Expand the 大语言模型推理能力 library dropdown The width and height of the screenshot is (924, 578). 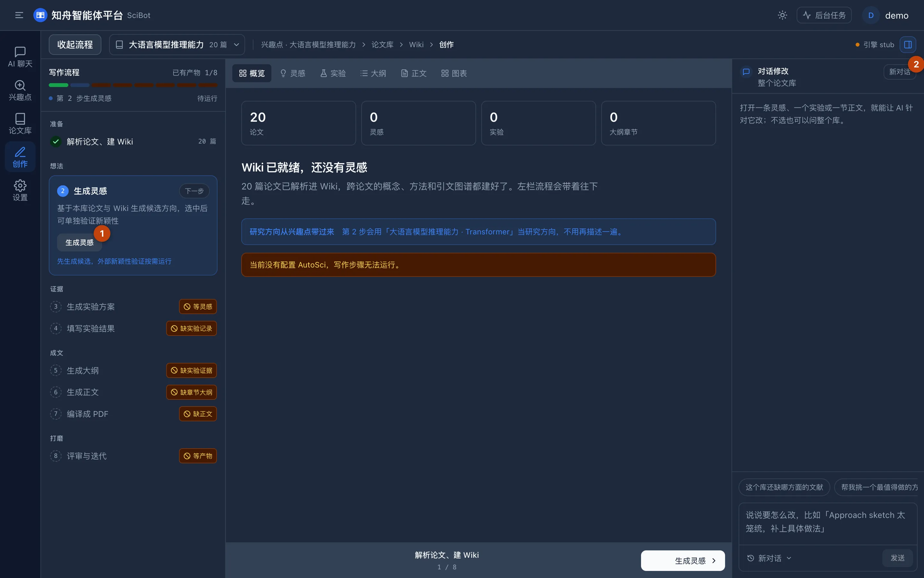point(177,45)
